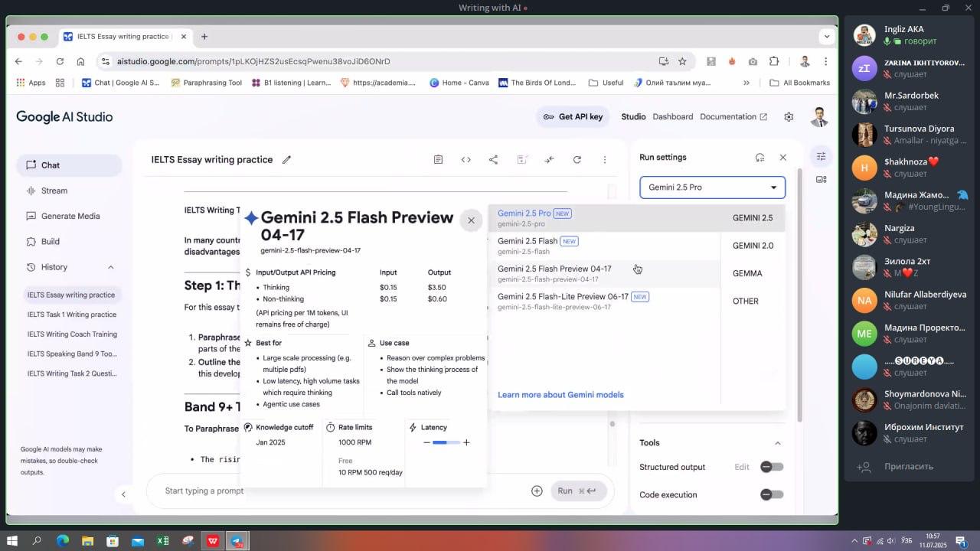Open the Excel icon on the taskbar
The height and width of the screenshot is (551, 980).
[x=162, y=541]
